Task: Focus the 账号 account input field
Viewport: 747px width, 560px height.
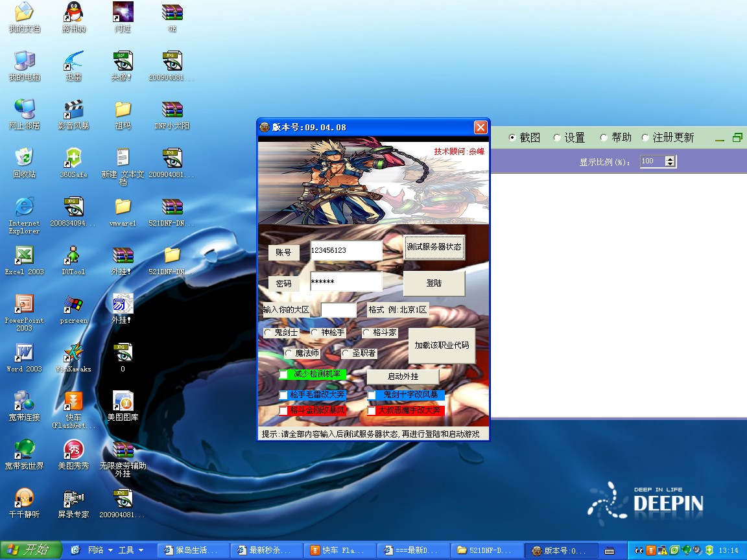Action: tap(346, 250)
